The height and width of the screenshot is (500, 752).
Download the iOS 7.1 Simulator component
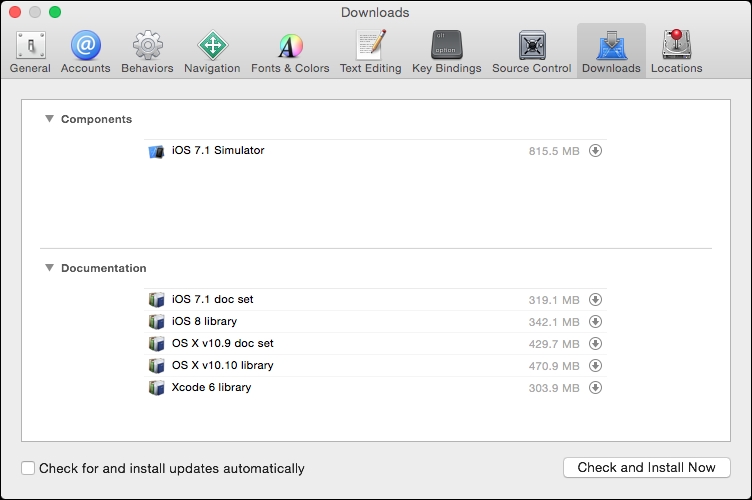595,151
